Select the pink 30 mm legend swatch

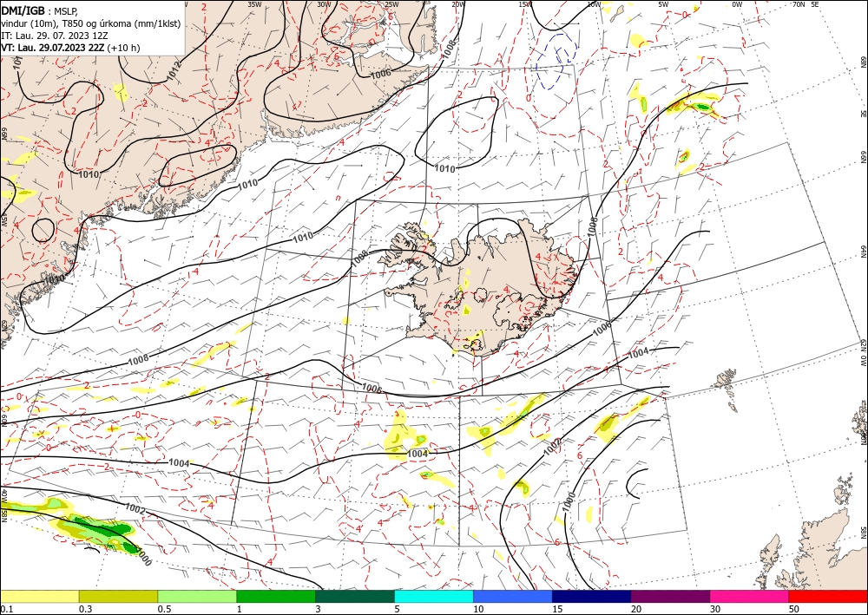tap(750, 596)
